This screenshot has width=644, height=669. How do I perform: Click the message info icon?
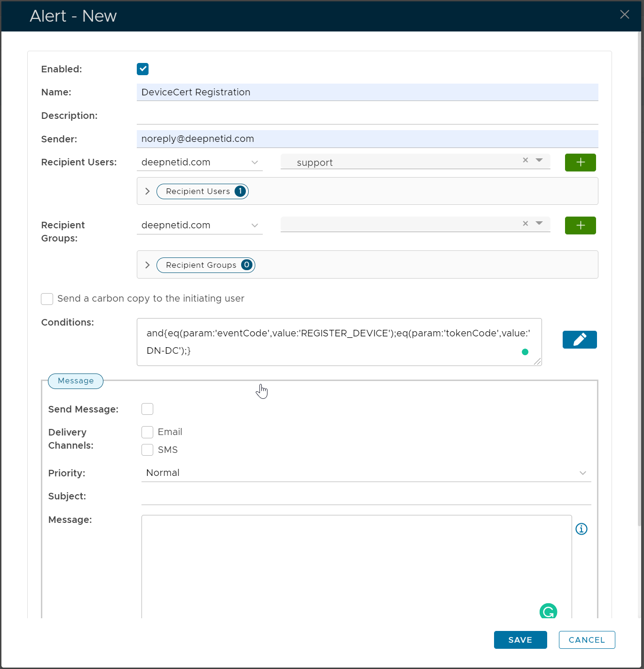(581, 529)
